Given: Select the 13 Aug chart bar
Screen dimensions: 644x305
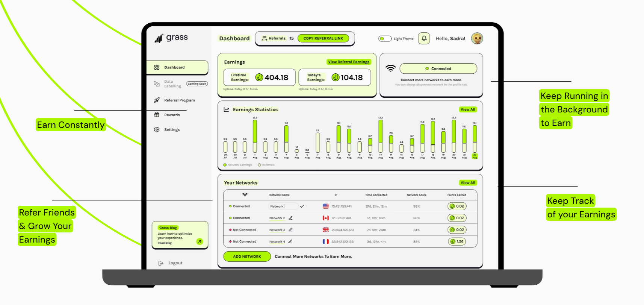Looking at the screenshot, I should (x=381, y=137).
